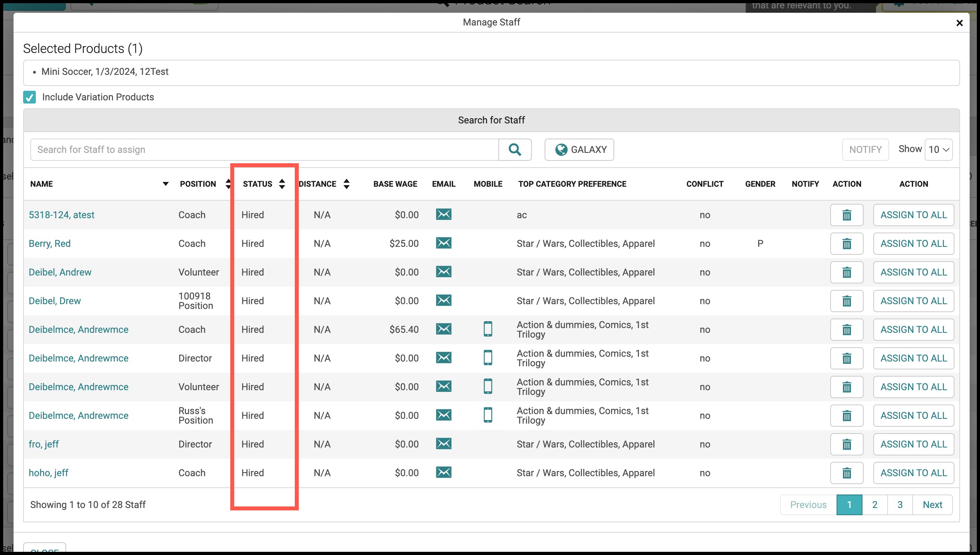
Task: Open Deibel, Andrew staff link
Action: 60,272
